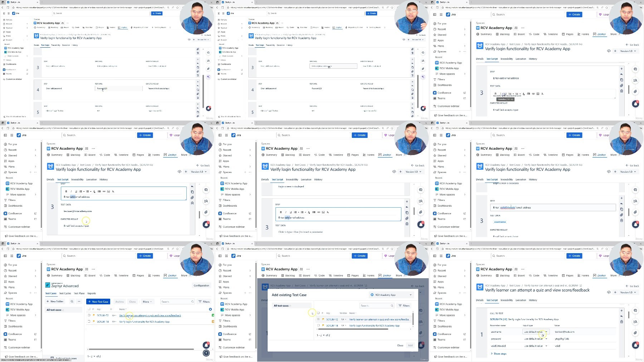Open the username Use default value dropdown
Screen dimensions: 644x362
(536, 332)
